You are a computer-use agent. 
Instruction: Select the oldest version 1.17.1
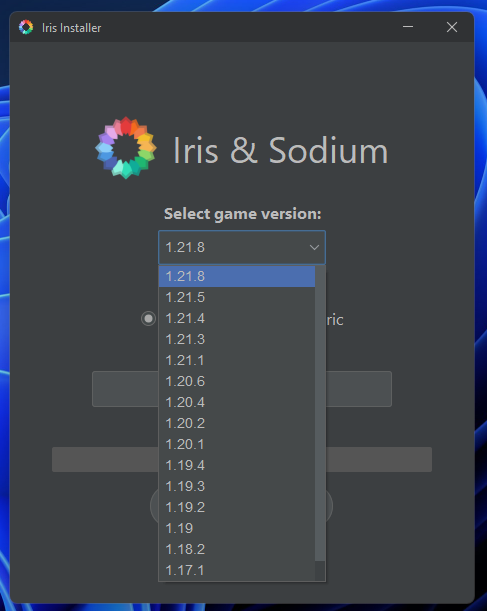pos(237,570)
